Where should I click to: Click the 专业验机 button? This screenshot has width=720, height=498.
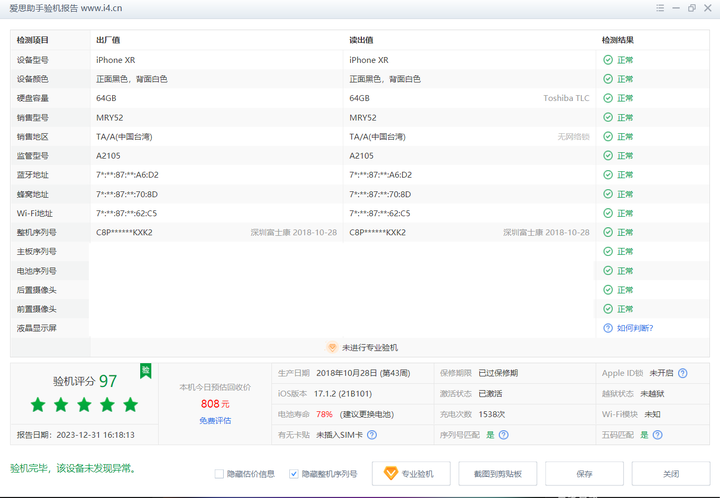point(411,474)
